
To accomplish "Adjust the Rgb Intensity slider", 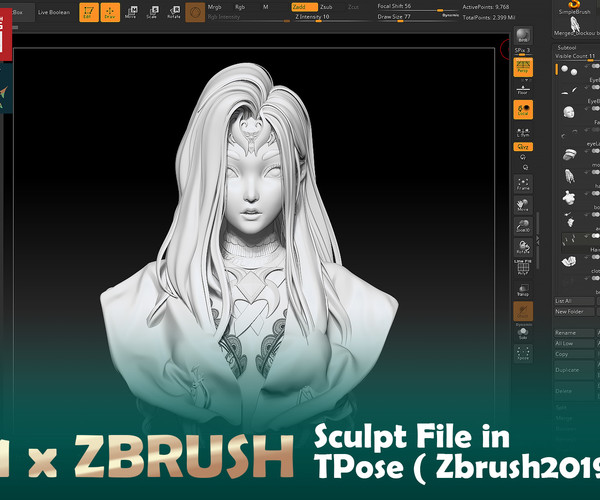I will tap(248, 18).
